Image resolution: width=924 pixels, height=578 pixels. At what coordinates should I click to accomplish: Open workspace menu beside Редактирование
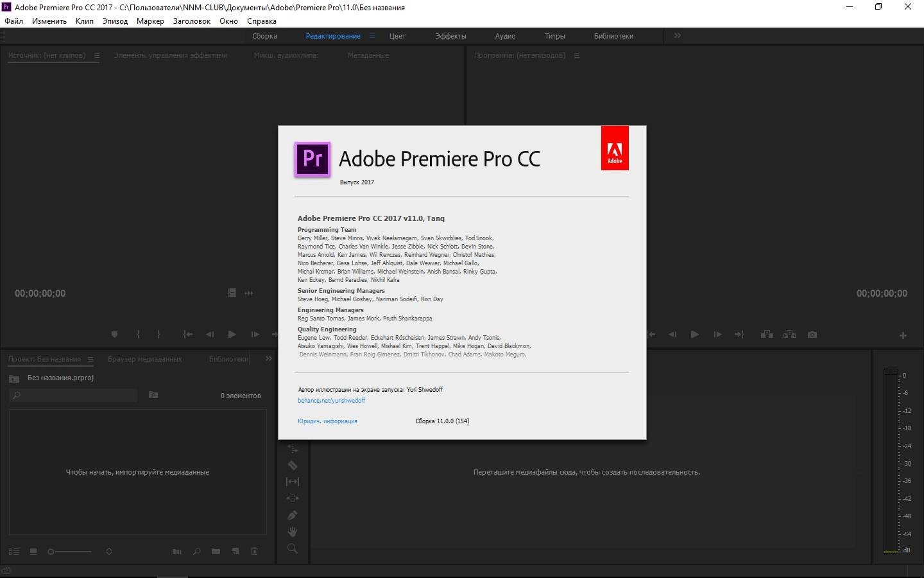(373, 36)
